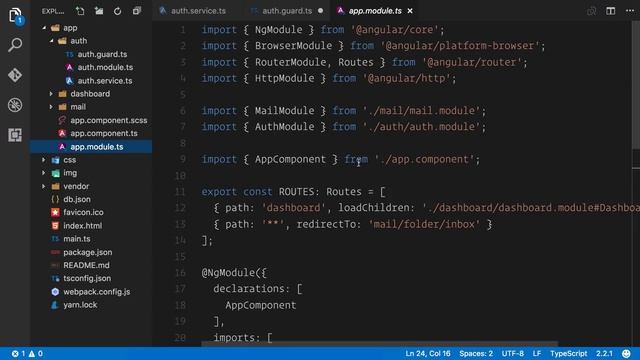
Task: Collapse the app folder
Action: point(44,28)
